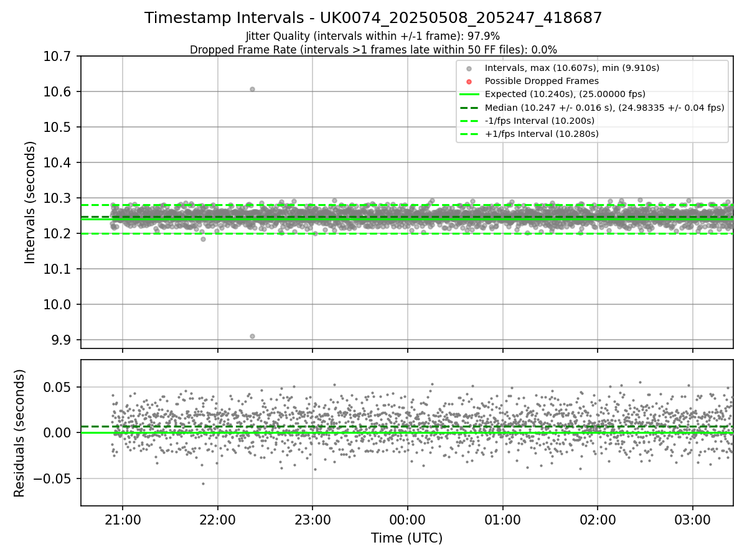Viewport: 747px width, 560px height.
Task: Click the Residuals (seconds) axis label
Action: [x=20, y=433]
